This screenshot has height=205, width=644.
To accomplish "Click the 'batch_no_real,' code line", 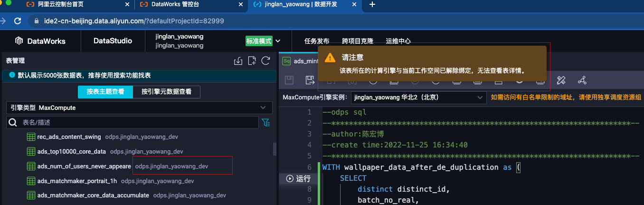I will click(x=388, y=200).
